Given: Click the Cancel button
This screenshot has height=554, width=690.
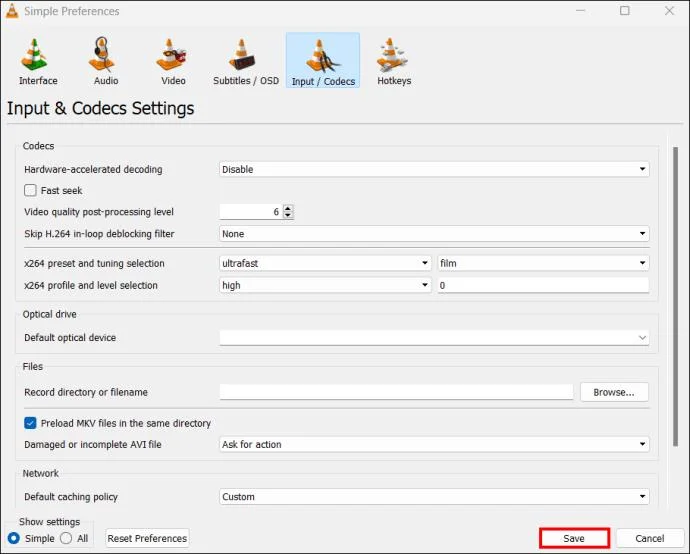Looking at the screenshot, I should pos(650,538).
